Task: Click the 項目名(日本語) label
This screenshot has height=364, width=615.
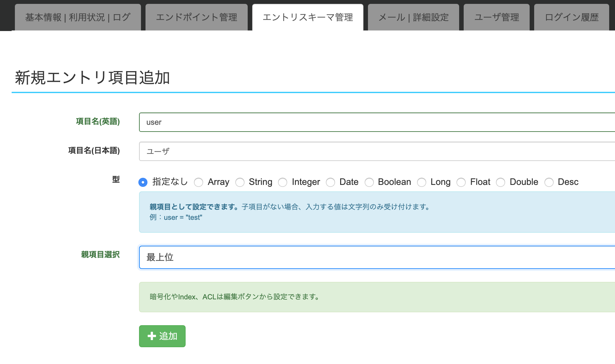Action: click(94, 150)
